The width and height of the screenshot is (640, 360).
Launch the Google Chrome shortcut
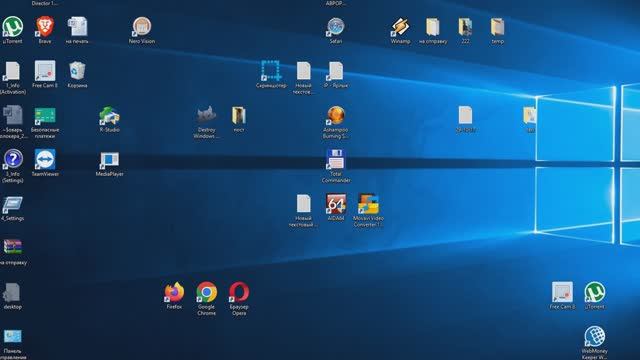(x=207, y=292)
